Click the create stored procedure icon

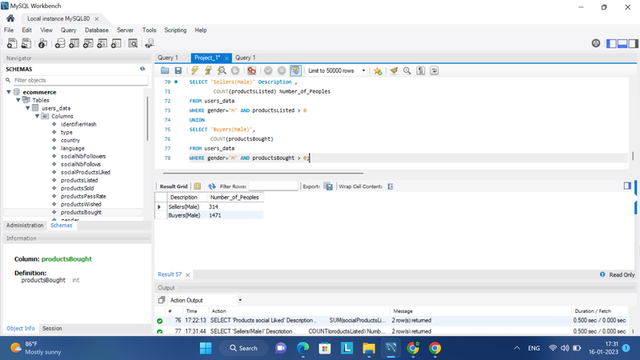(x=102, y=43)
